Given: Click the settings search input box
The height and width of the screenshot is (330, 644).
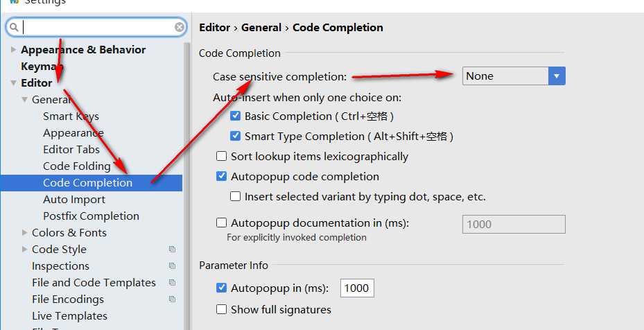Looking at the screenshot, I should click(96, 27).
